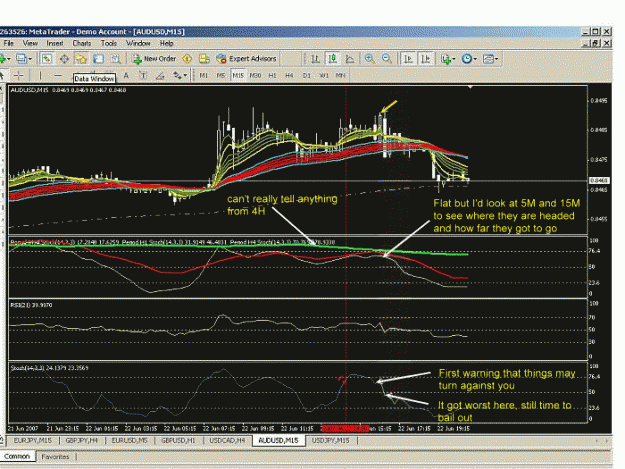Screen dimensions: 625x469
Task: Select the Horizontal Line drawing tool
Action: pos(58,75)
